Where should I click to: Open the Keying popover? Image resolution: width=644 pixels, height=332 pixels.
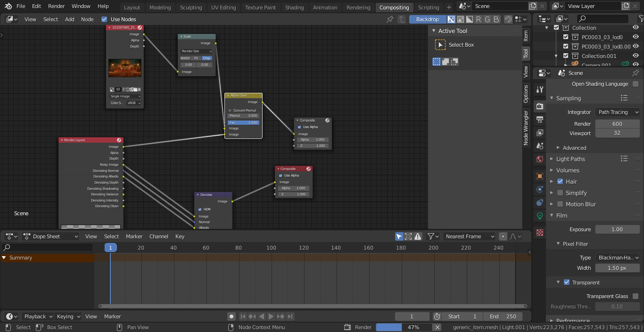68,316
